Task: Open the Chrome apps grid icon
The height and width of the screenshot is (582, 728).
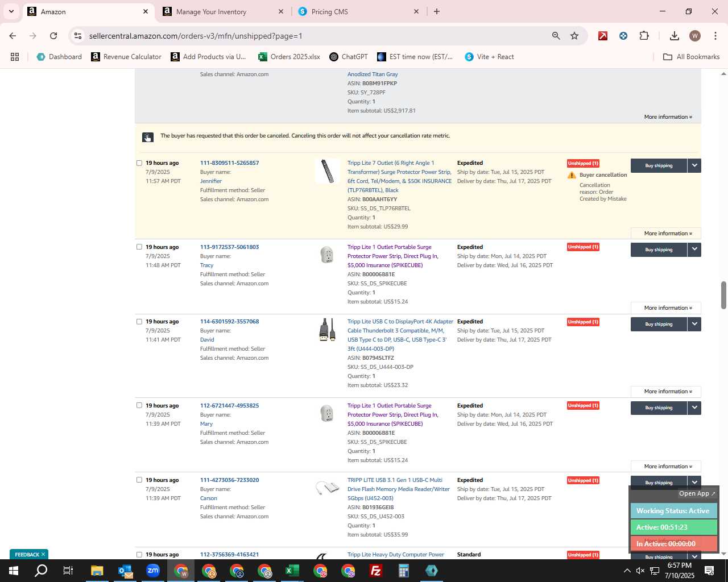Action: click(x=15, y=57)
